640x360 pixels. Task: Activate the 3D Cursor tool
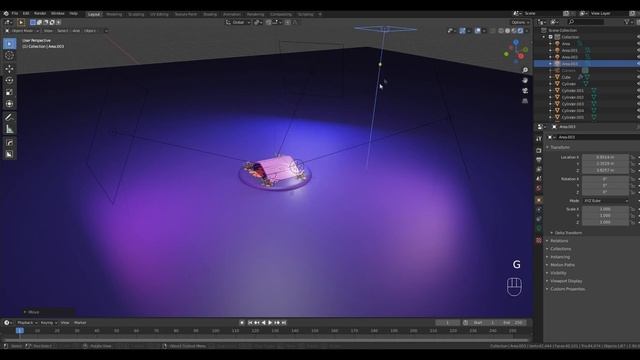(9, 56)
